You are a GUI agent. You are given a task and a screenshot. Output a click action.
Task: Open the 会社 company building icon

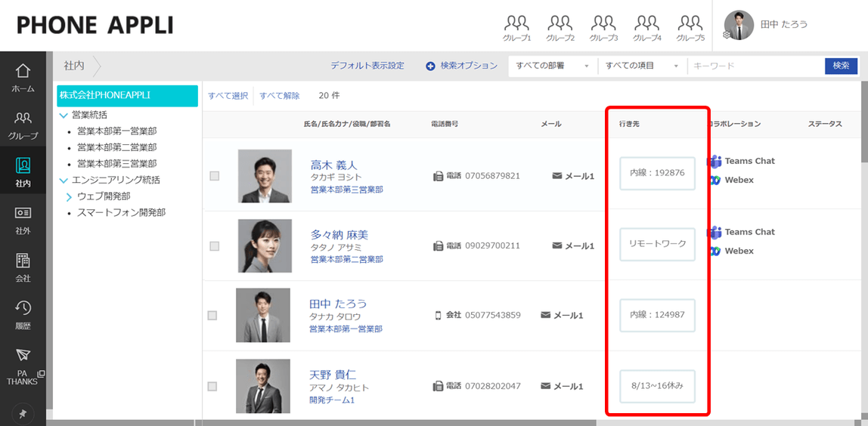click(23, 261)
